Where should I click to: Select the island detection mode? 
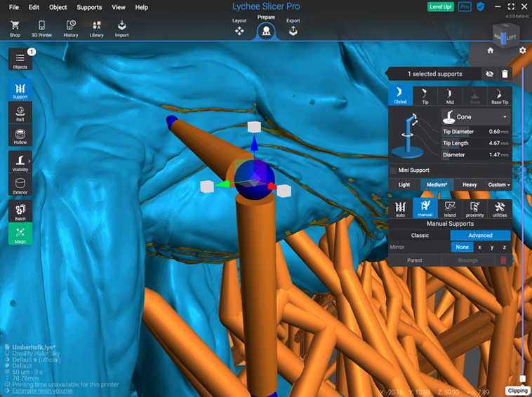450,209
